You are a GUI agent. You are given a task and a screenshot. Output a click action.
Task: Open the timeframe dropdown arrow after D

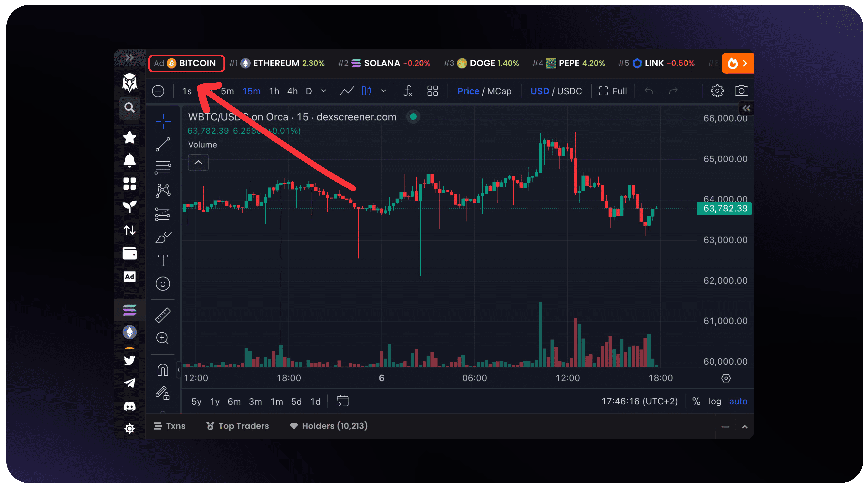(324, 91)
